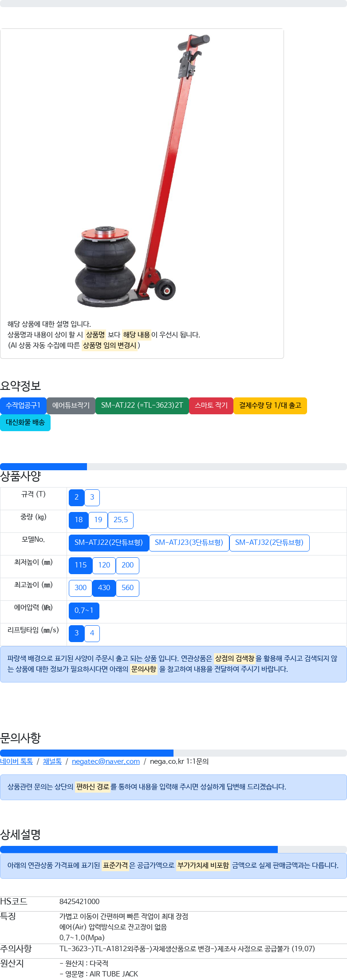Select the 에어튜브작기 gray tag
This screenshot has width=347, height=980.
(x=71, y=405)
